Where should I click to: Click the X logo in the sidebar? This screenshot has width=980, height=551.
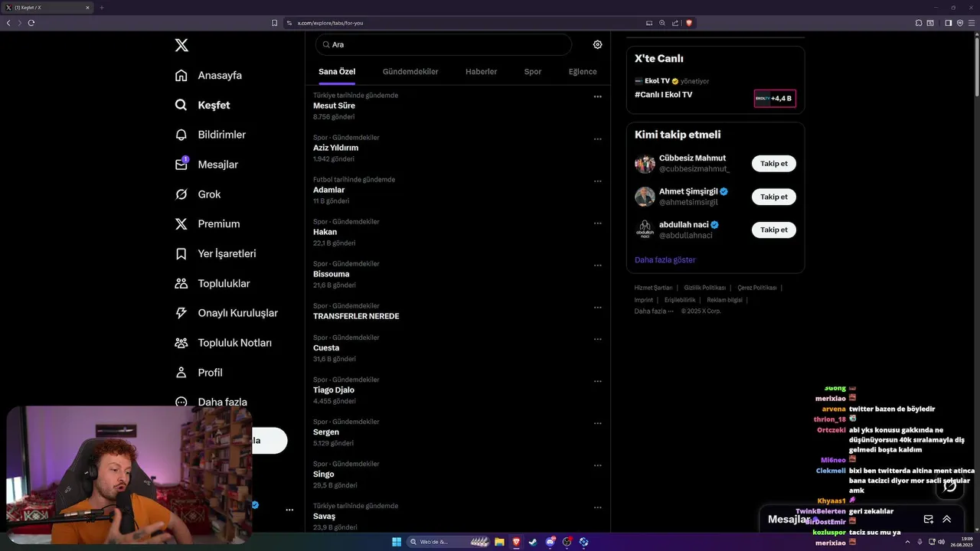click(x=181, y=45)
